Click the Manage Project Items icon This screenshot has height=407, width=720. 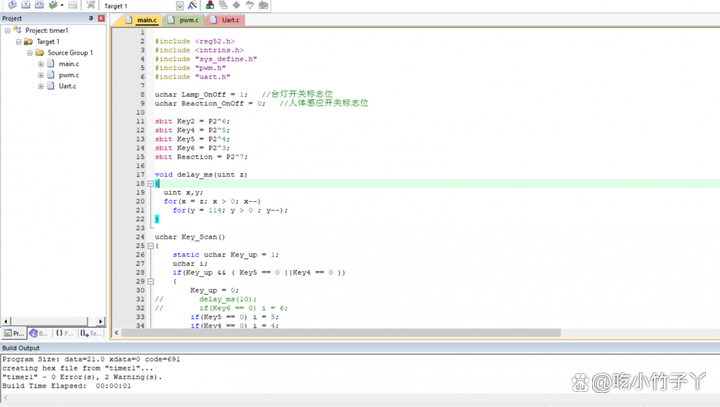pyautogui.click(x=209, y=5)
